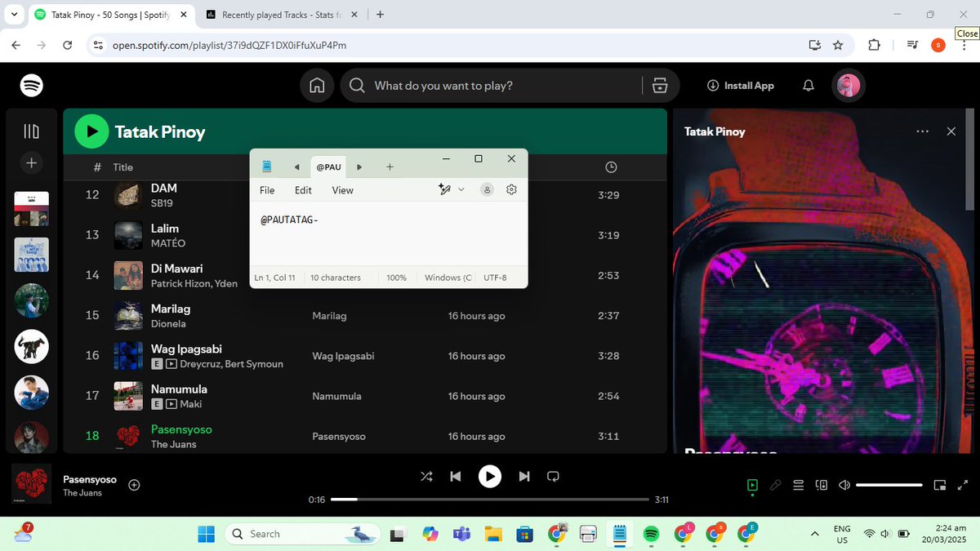Mute the Spotify volume
The image size is (980, 551).
click(844, 485)
